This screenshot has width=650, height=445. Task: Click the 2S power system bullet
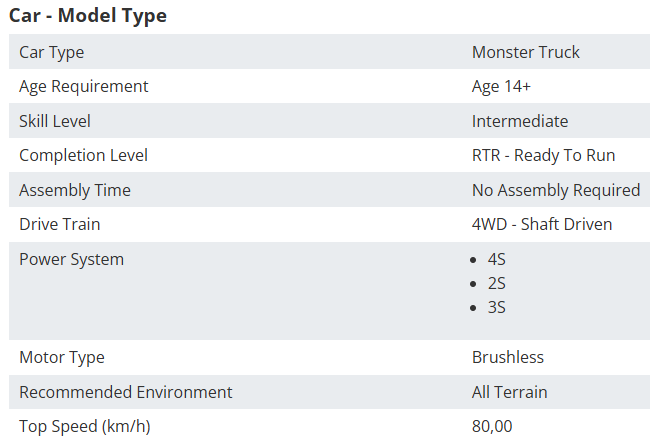[497, 284]
